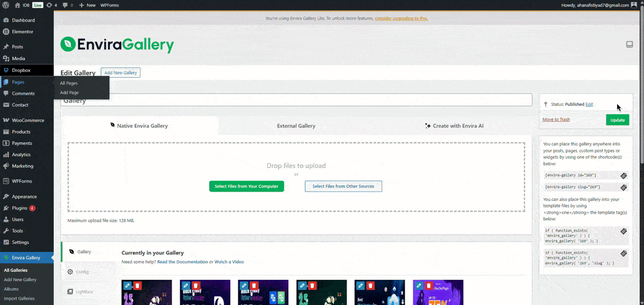Delete the first gallery image (trash icon)
This screenshot has width=644, height=305.
(x=137, y=286)
